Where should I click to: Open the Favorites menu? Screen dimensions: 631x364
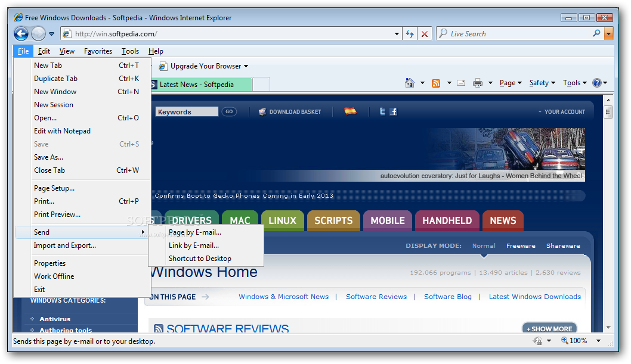(x=98, y=51)
